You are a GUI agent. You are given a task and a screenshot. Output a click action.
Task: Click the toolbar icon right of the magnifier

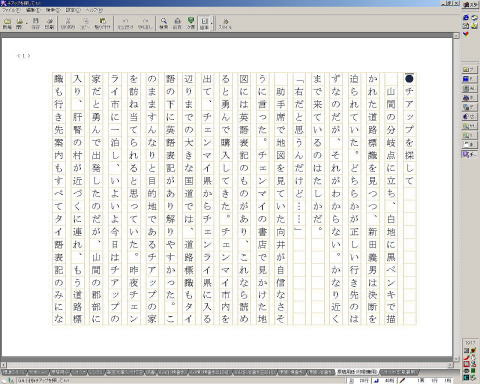[177, 23]
